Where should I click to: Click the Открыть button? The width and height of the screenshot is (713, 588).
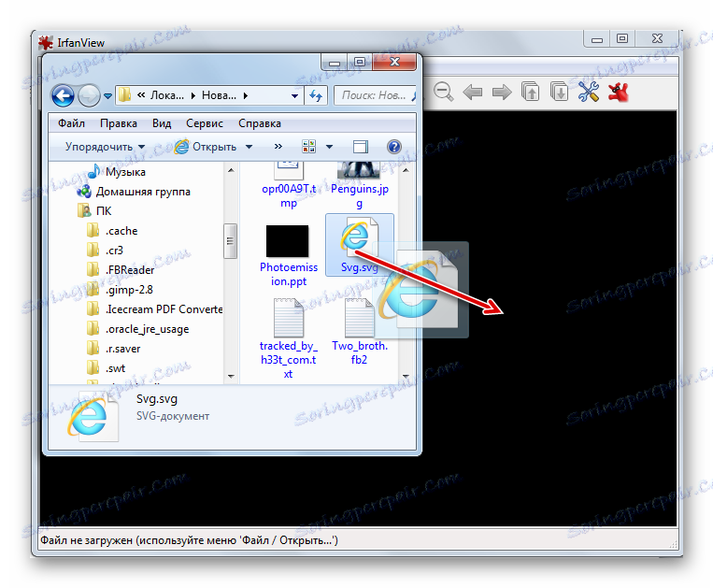coord(206,147)
